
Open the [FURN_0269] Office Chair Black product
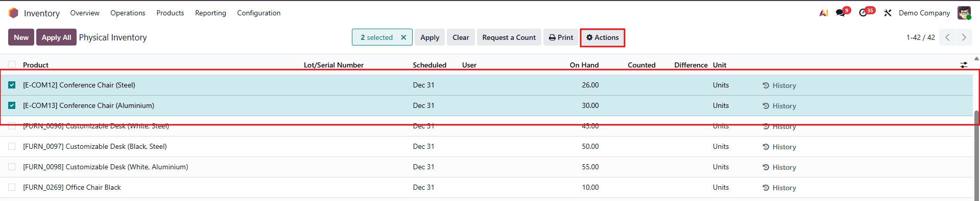(x=72, y=187)
